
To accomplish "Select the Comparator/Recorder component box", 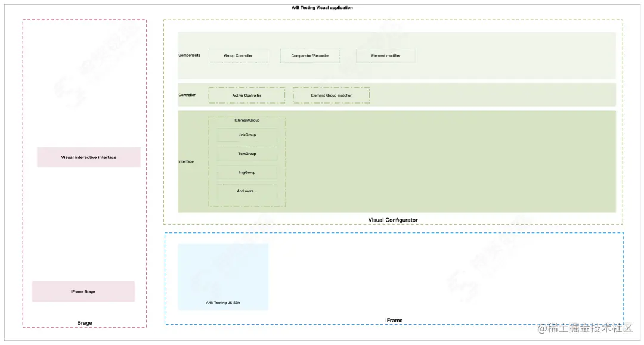I will point(310,56).
